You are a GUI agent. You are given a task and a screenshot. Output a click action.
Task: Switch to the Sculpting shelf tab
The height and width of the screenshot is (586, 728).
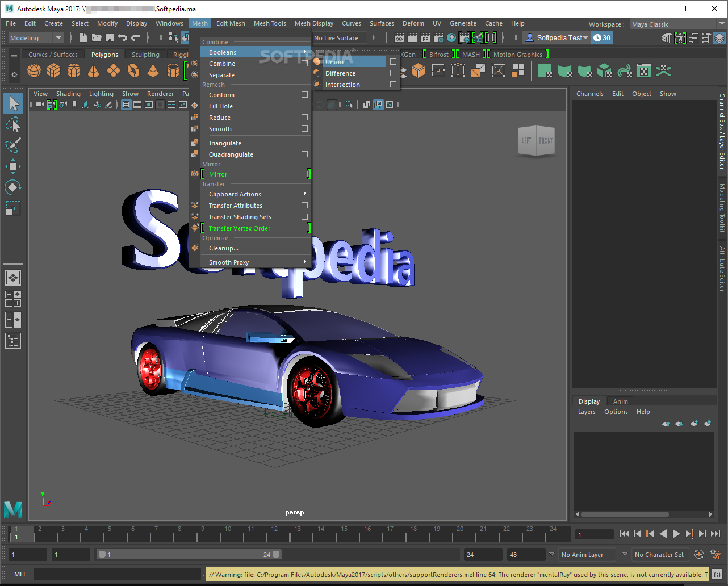145,55
